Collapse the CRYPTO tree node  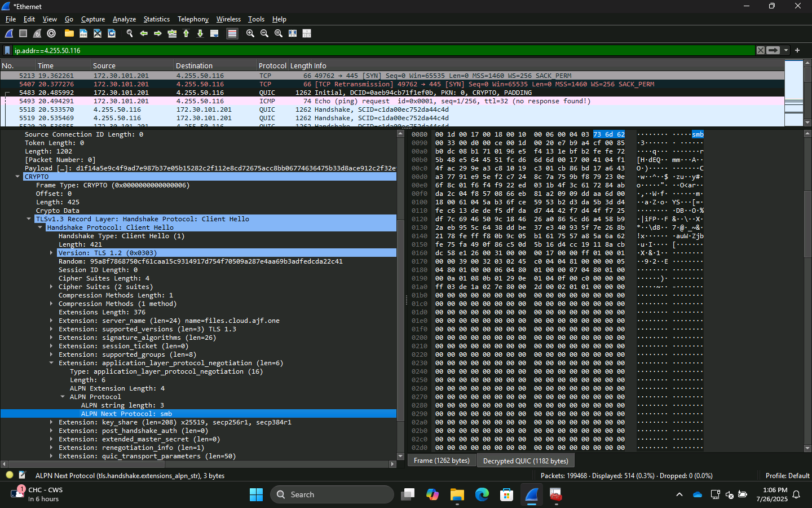17,176
